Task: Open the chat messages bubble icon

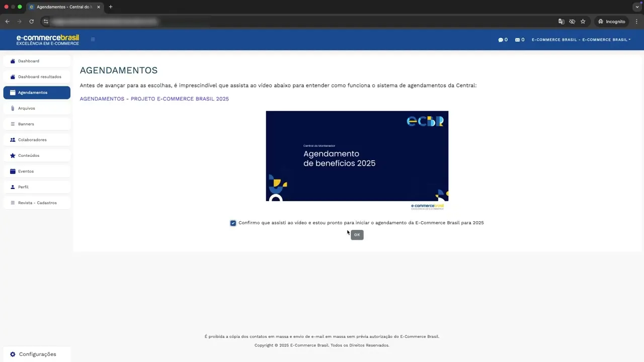Action: [501, 40]
